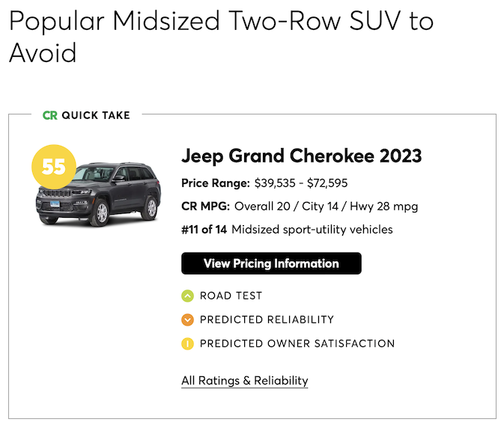The height and width of the screenshot is (425, 504).
Task: Click the yellow owner satisfaction icon
Action: pos(187,344)
